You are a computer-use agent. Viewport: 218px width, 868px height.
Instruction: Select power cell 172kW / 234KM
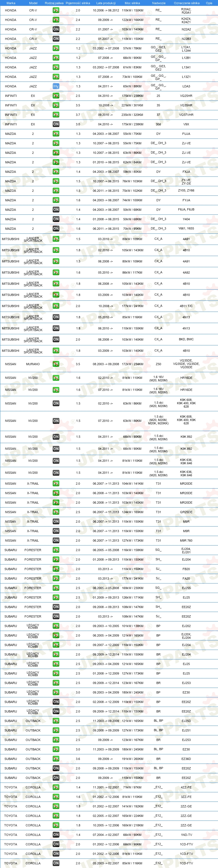click(132, 364)
